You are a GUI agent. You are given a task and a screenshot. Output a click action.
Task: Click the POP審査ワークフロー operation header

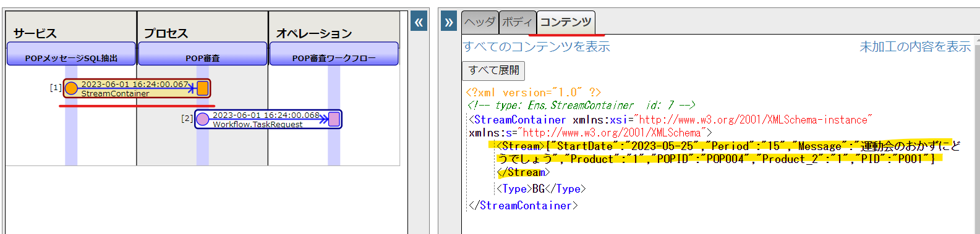[334, 54]
